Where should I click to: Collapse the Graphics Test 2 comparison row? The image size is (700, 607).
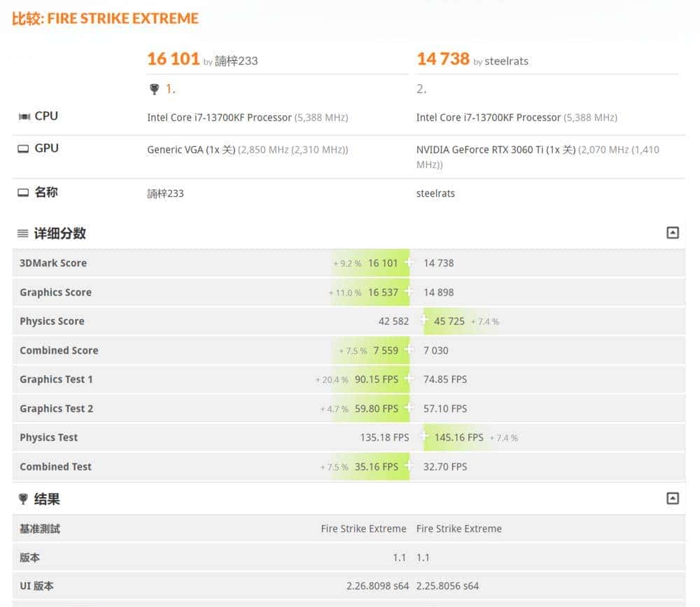408,408
